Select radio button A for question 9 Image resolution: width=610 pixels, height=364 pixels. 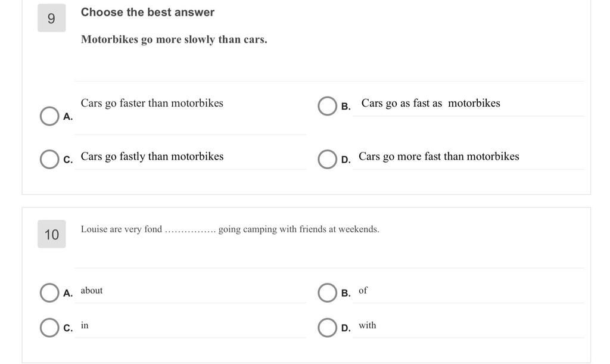[49, 116]
